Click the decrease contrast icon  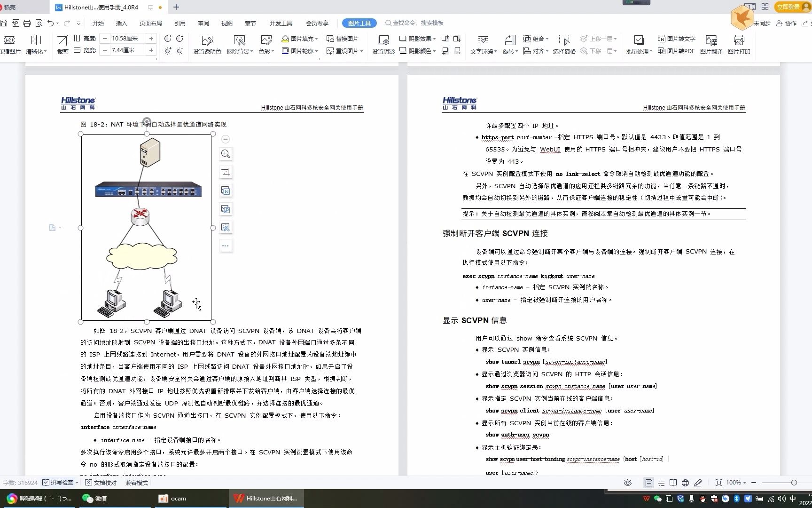[x=180, y=39]
